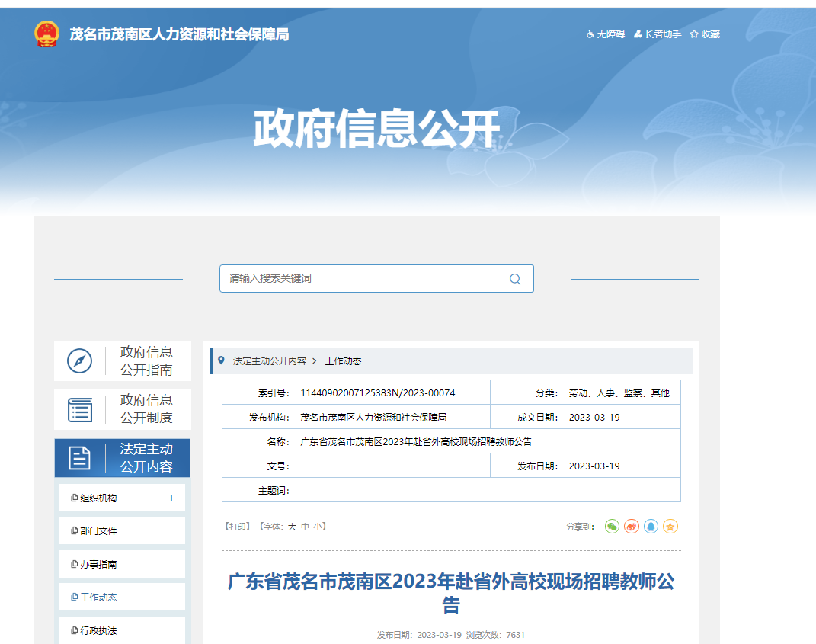Set font size to 大
This screenshot has height=644, width=816.
point(292,527)
